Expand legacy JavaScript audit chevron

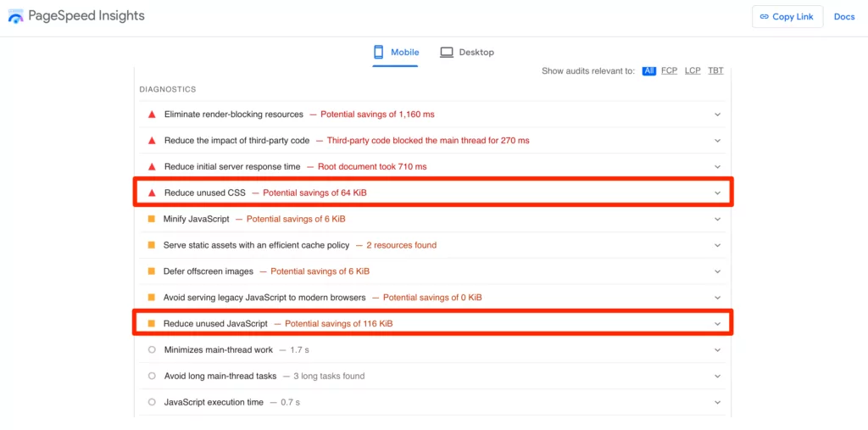[x=717, y=298]
